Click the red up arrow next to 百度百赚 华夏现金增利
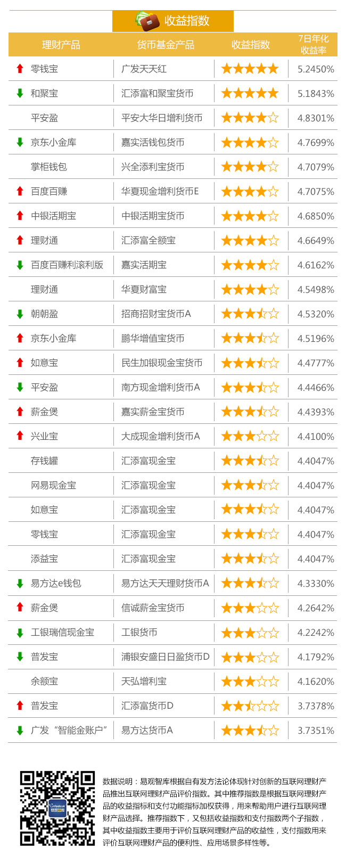Viewport: 346px width, 868px height. 20,191
